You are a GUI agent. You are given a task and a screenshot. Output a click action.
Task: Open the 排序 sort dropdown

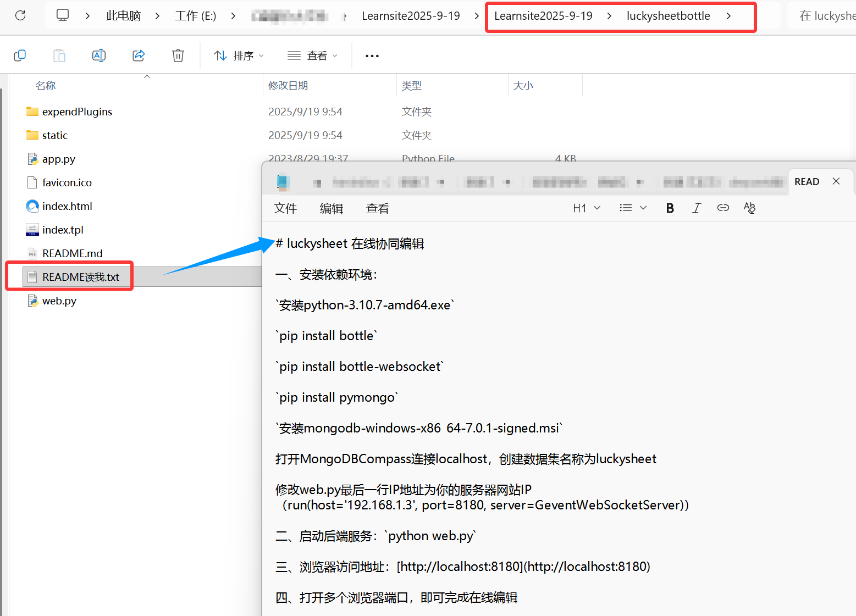[x=239, y=56]
